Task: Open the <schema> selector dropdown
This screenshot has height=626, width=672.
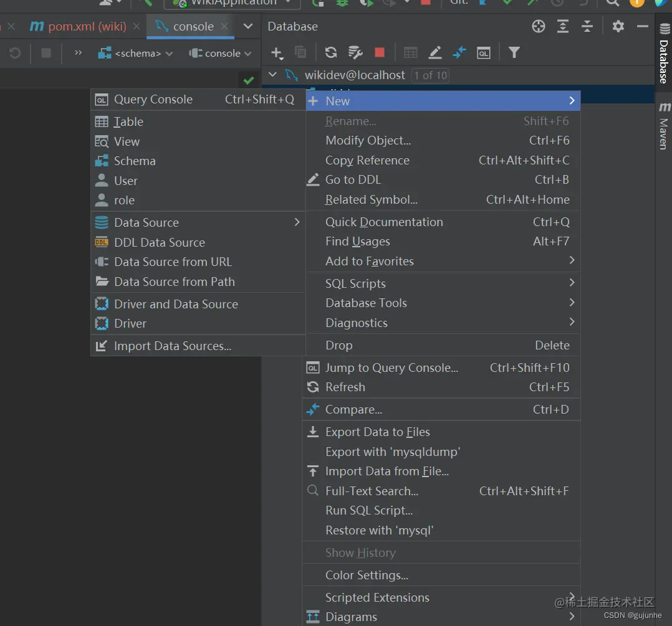Action: coord(135,53)
